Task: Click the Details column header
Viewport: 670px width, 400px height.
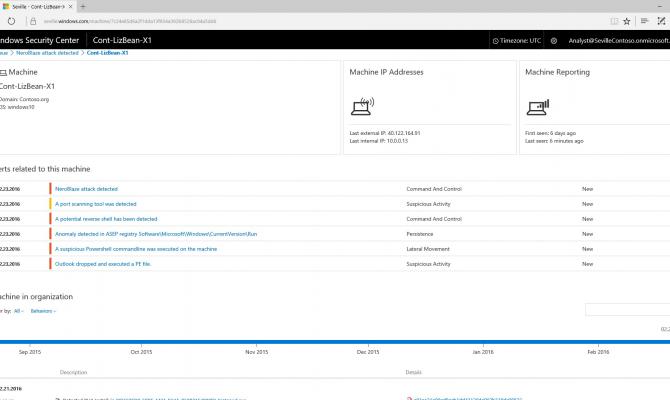Action: [x=413, y=372]
